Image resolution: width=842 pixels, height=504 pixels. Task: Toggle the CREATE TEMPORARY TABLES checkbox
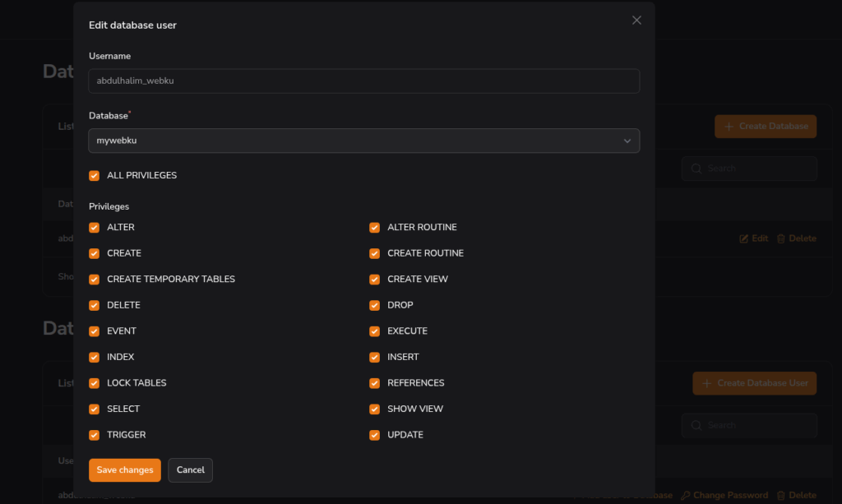pyautogui.click(x=95, y=280)
